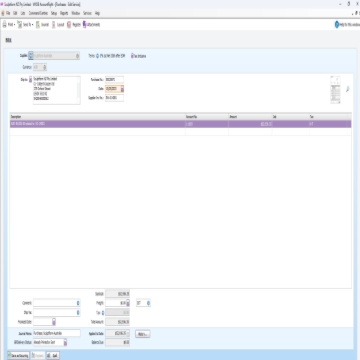Click the Attachments toolbar button
Screen dimensions: 360x360
click(91, 25)
